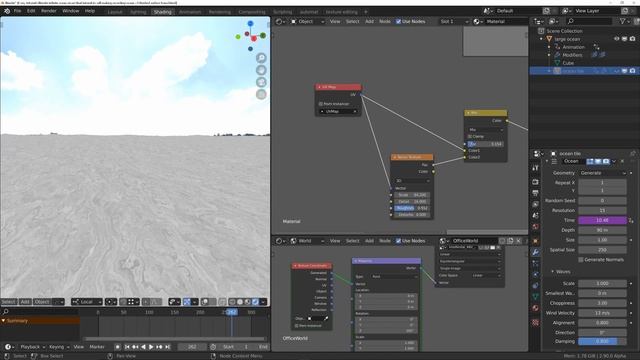Viewport: 640px width, 360px height.
Task: Open the World properties tab icon
Action: pyautogui.click(x=536, y=227)
